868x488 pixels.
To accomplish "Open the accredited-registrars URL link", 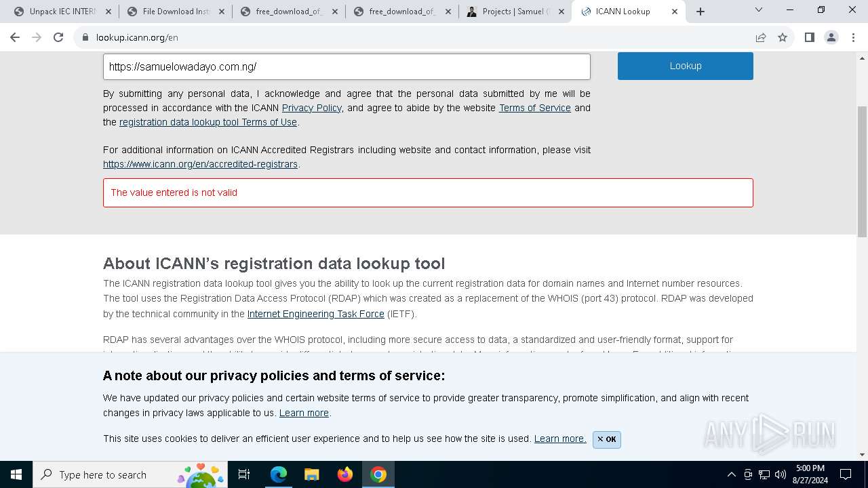I will [x=200, y=164].
